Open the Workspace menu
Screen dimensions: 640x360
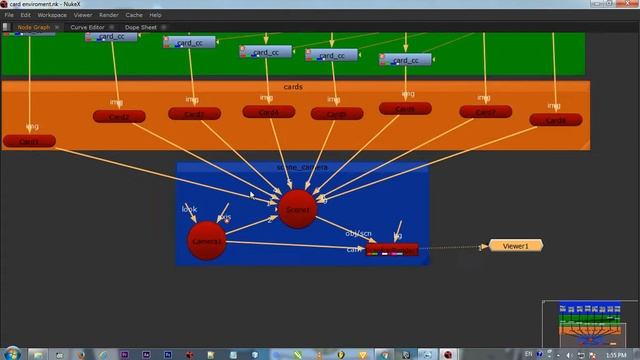(52, 15)
